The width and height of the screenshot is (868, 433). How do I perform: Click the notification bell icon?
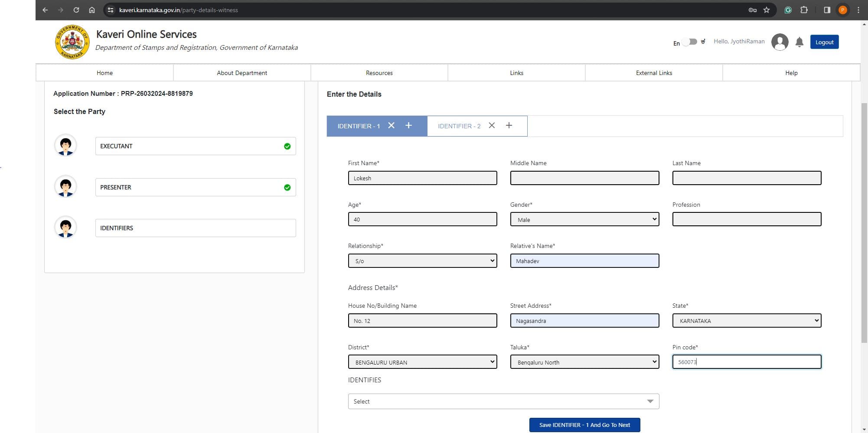(x=799, y=42)
